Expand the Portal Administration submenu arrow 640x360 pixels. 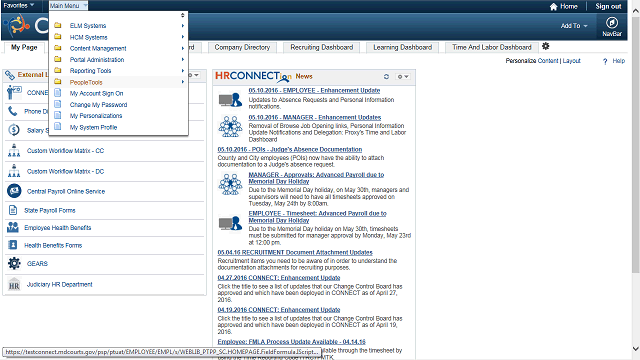(x=183, y=60)
